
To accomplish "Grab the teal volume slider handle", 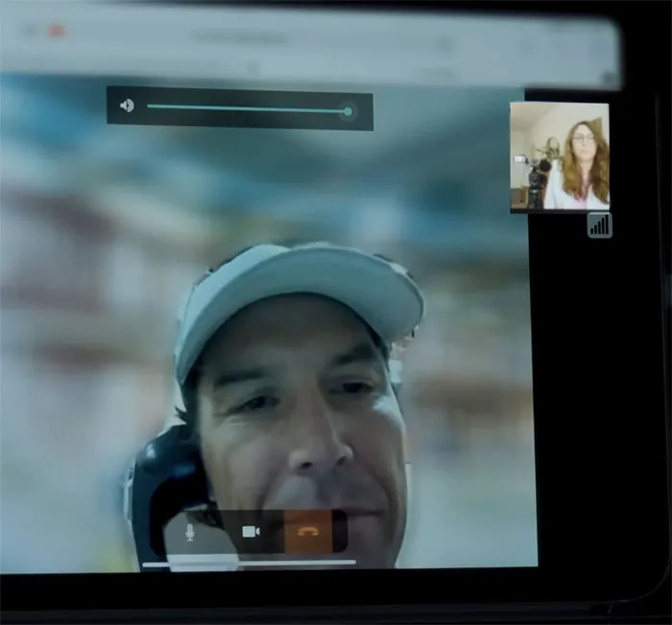I will coord(348,112).
